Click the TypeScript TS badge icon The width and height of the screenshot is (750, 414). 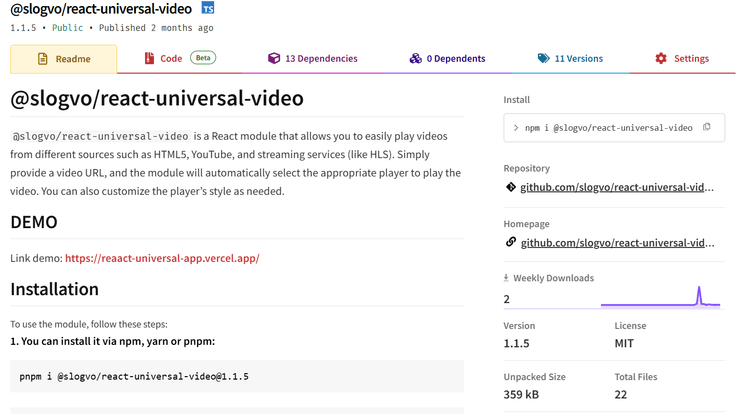[208, 8]
